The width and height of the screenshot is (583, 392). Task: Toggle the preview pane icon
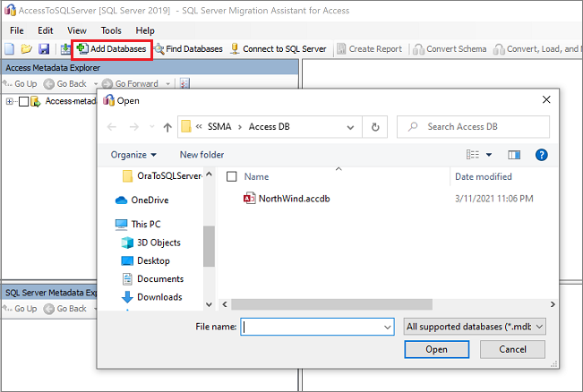pyautogui.click(x=514, y=155)
